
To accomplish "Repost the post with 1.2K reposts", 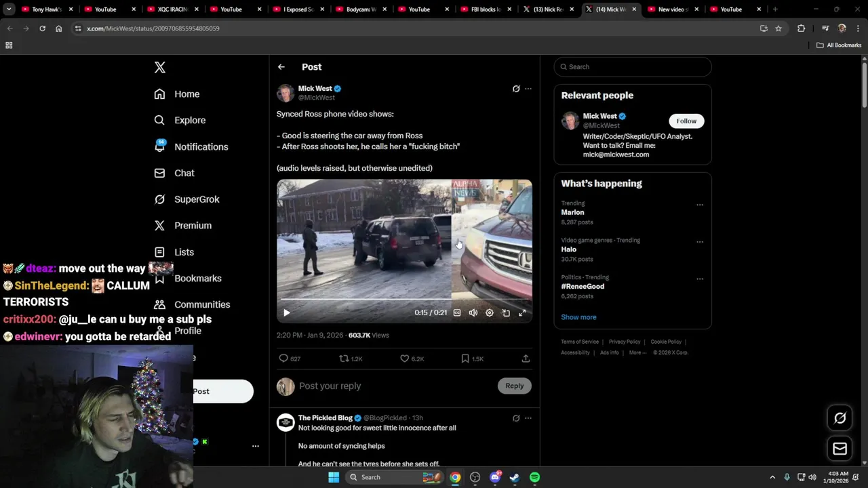I will [351, 359].
